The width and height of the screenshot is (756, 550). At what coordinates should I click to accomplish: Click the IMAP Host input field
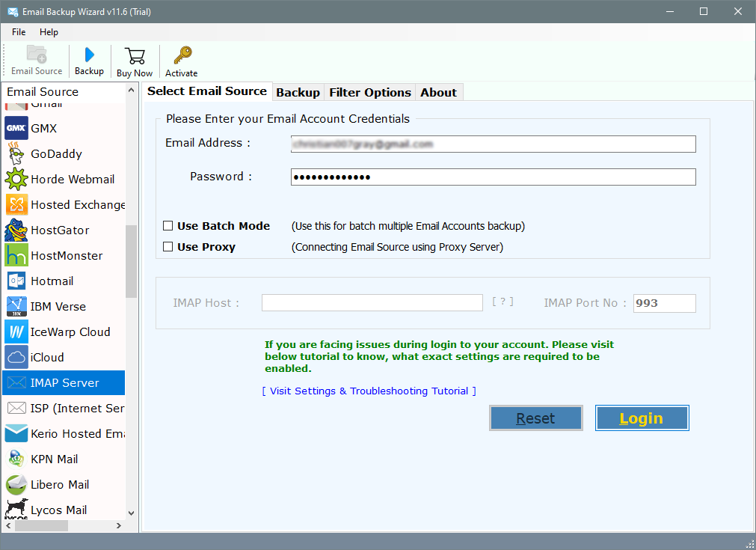[x=372, y=303]
